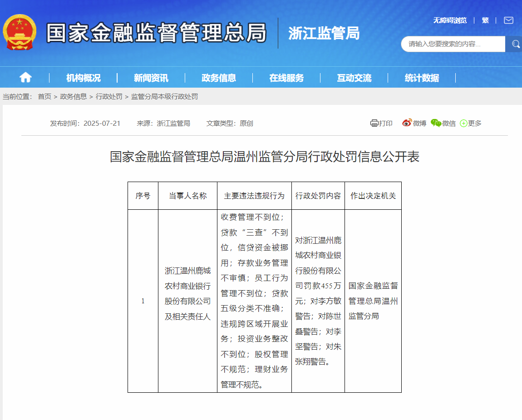Focus the search input field
Viewport: 522px width, 420px height.
453,44
